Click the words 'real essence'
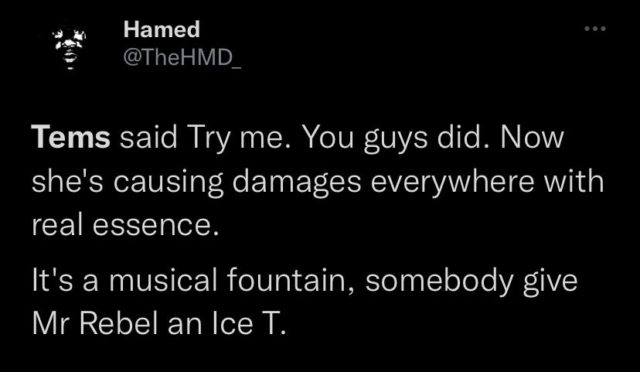The height and width of the screenshot is (372, 640). point(122,225)
